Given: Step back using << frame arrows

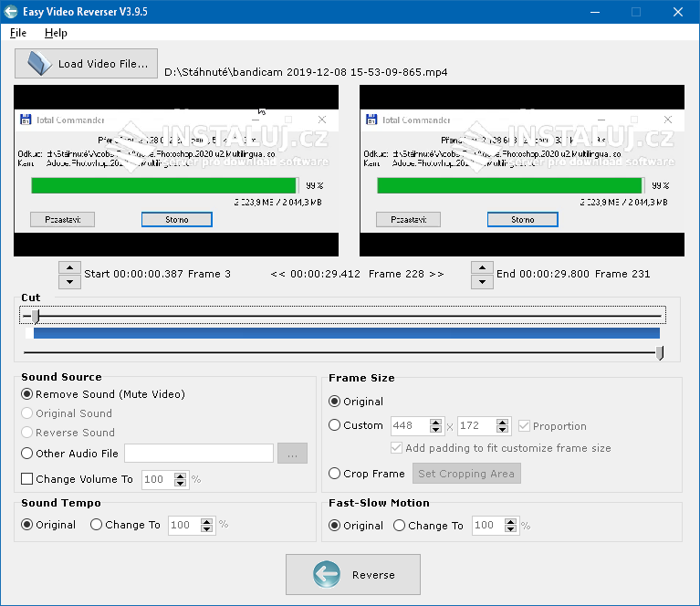Looking at the screenshot, I should click(277, 274).
